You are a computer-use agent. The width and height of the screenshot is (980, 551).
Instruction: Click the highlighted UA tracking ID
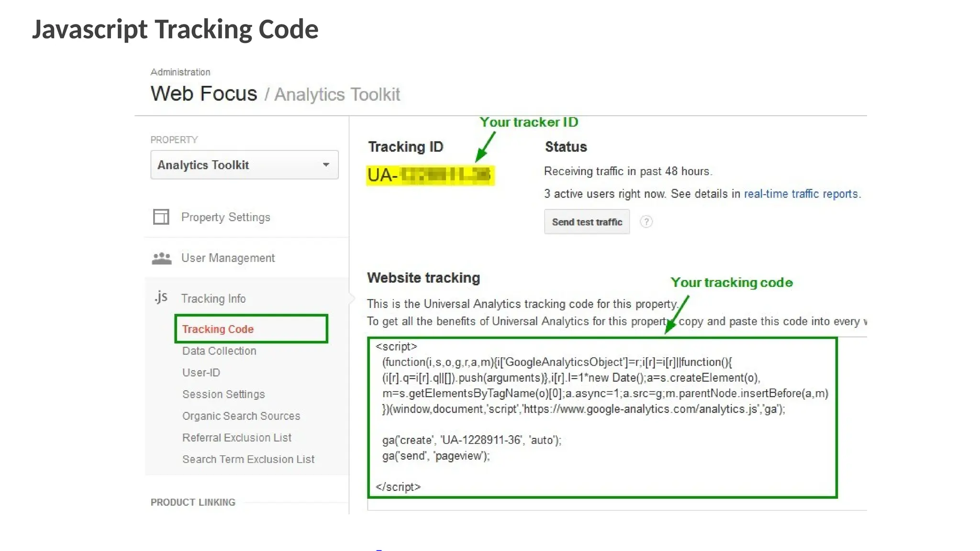(430, 175)
